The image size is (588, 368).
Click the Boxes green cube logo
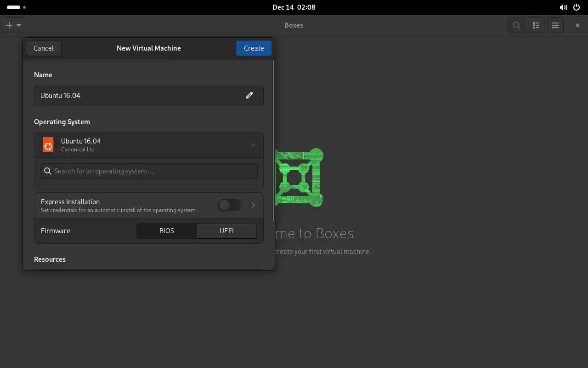click(x=299, y=178)
